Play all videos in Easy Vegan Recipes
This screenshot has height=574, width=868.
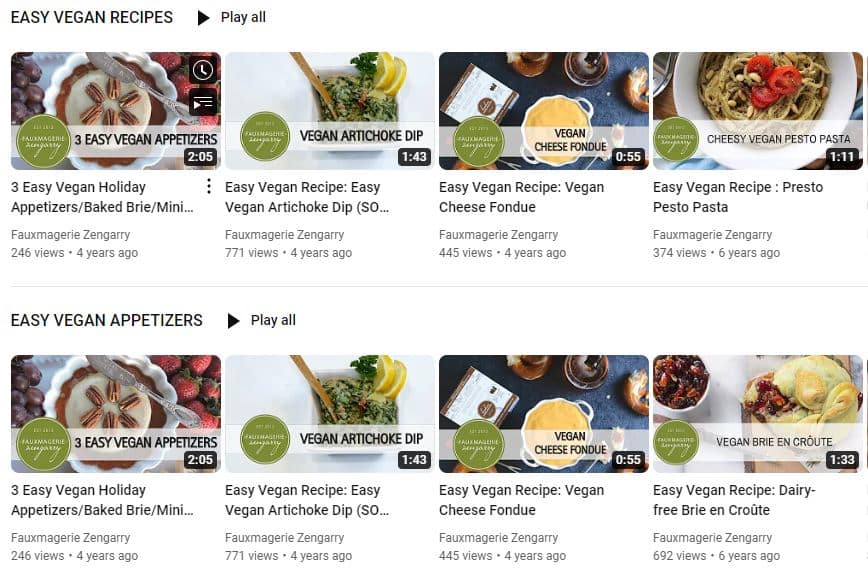tap(231, 18)
